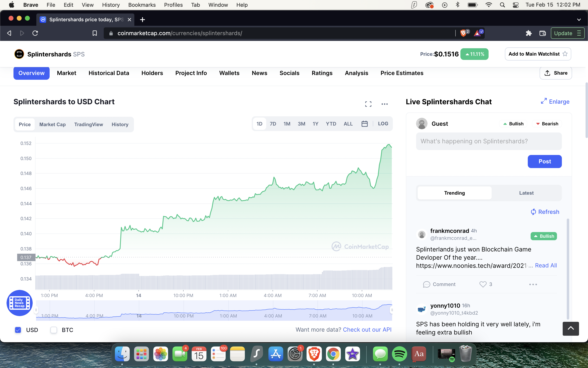
Task: Open a new browser tab
Action: click(x=143, y=19)
